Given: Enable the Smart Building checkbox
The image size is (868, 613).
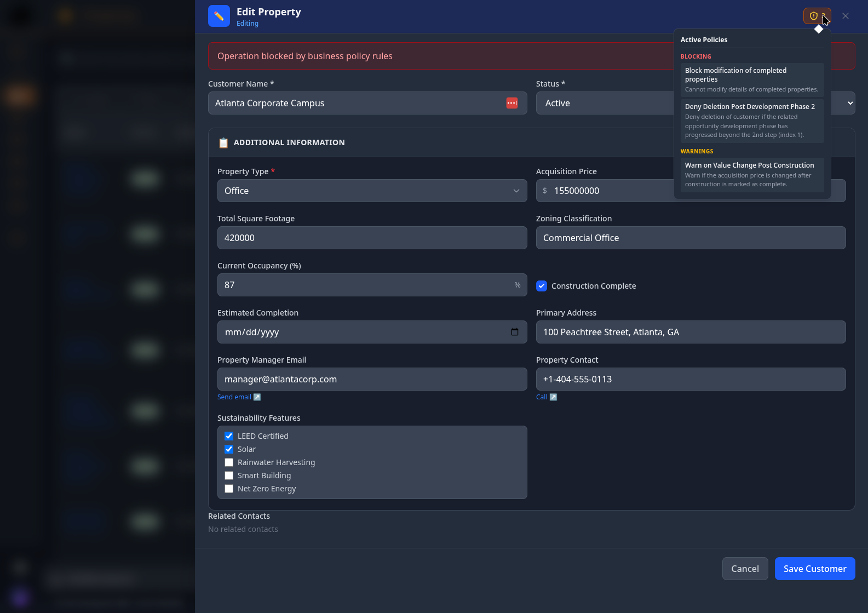Looking at the screenshot, I should click(x=229, y=475).
